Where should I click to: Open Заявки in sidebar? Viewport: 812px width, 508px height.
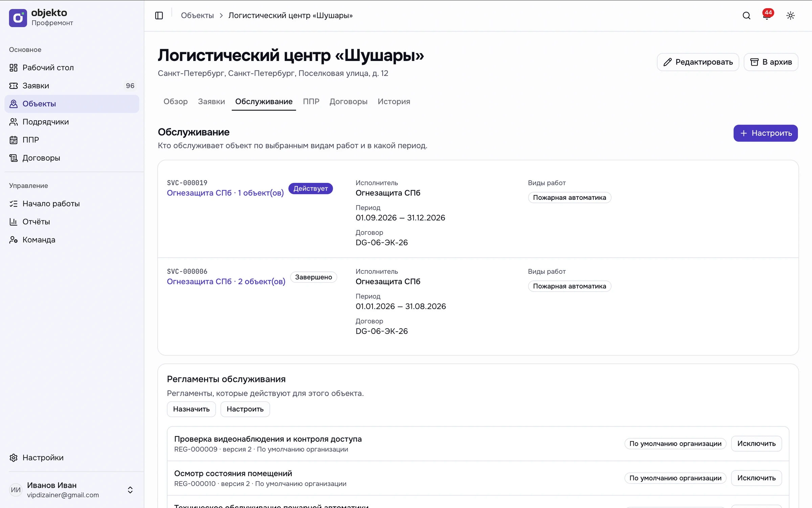tap(72, 86)
